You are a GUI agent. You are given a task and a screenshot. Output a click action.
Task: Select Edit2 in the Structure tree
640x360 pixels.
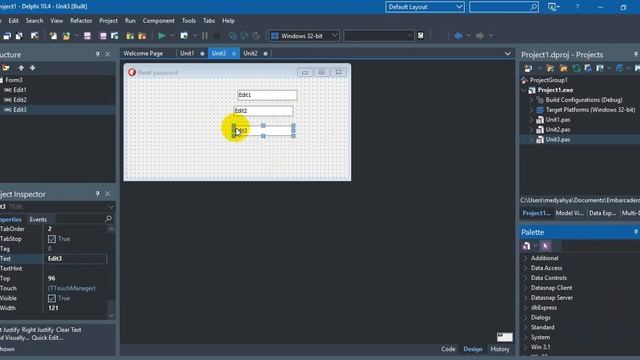(x=20, y=100)
